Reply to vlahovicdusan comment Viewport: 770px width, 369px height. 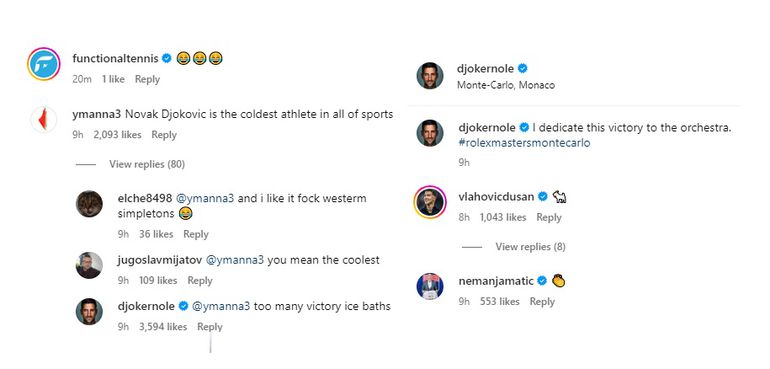(549, 217)
